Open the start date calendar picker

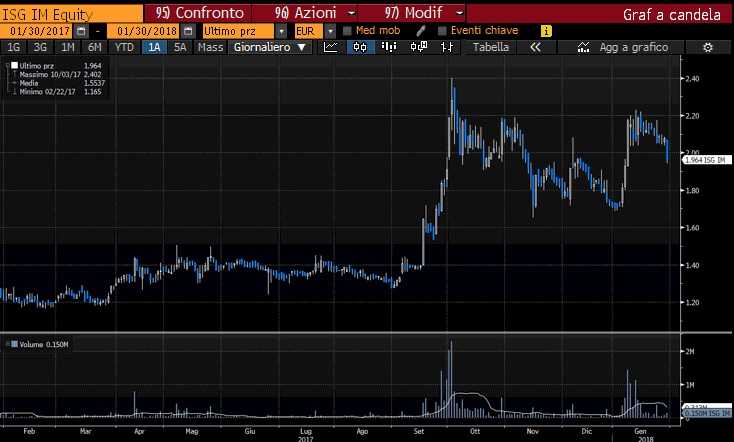[81, 31]
